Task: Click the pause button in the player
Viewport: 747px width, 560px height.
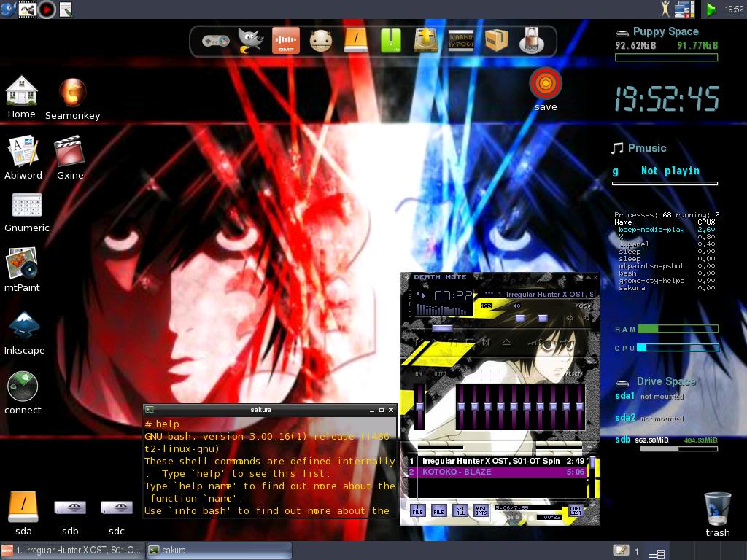Action: pos(452,343)
